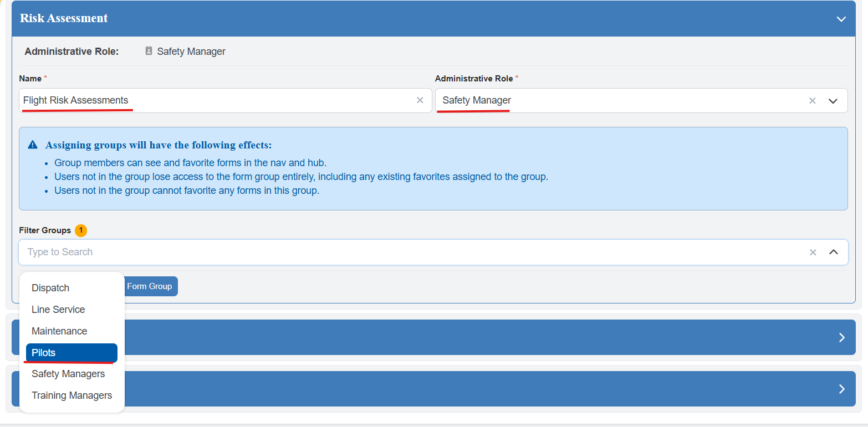The width and height of the screenshot is (868, 427).
Task: Click the warning triangle icon in the alert
Action: pos(33,145)
